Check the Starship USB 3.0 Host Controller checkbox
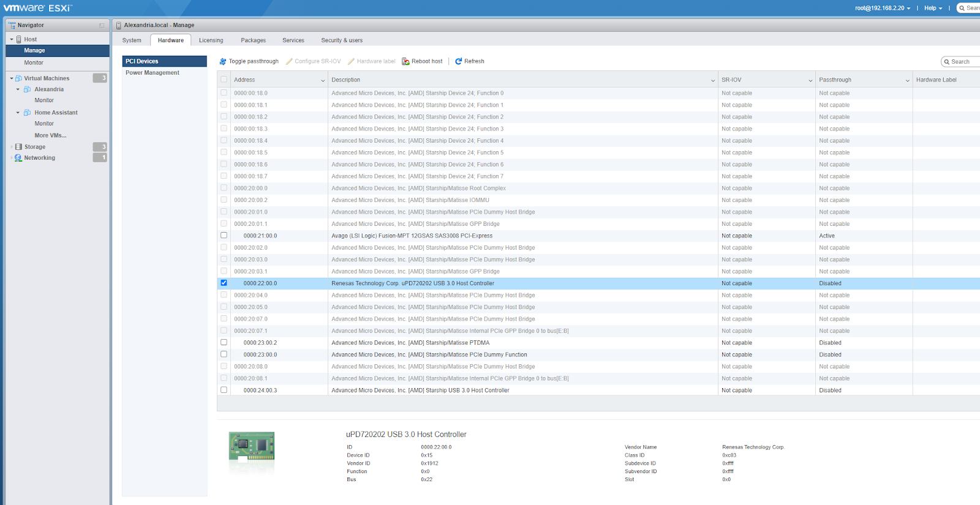The image size is (980, 505). pos(224,389)
